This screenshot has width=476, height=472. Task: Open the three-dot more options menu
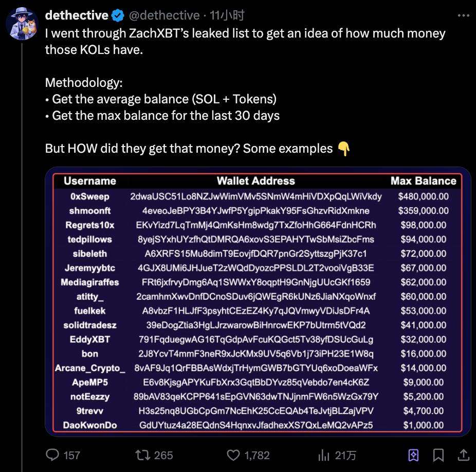click(463, 15)
